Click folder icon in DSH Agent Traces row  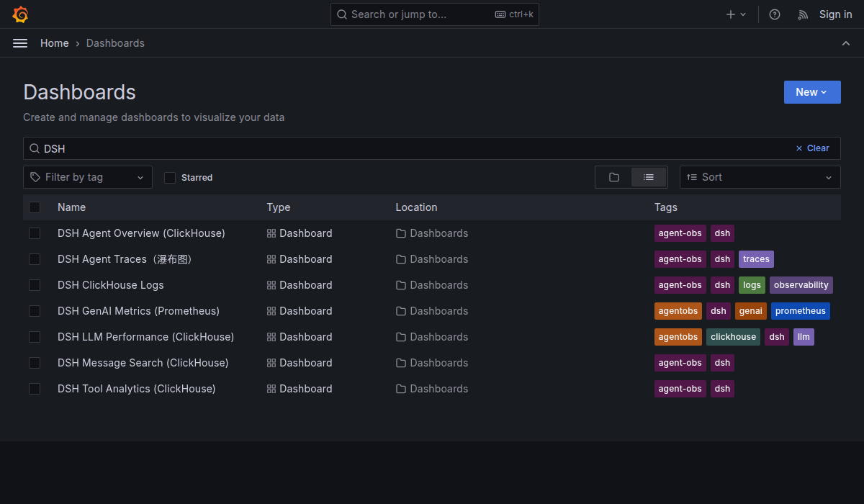pos(401,259)
